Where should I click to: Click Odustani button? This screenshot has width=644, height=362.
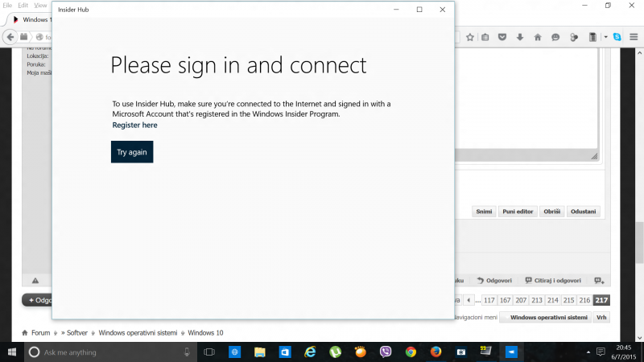583,212
